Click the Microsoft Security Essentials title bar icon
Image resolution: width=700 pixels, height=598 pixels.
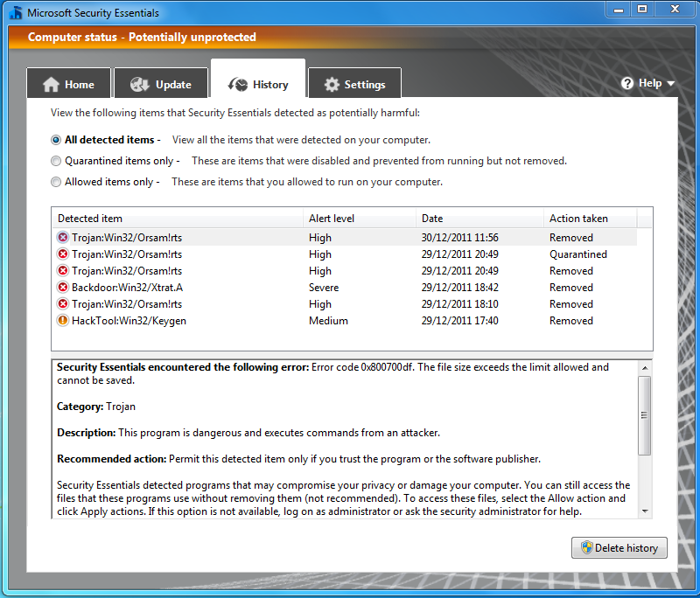coord(15,13)
